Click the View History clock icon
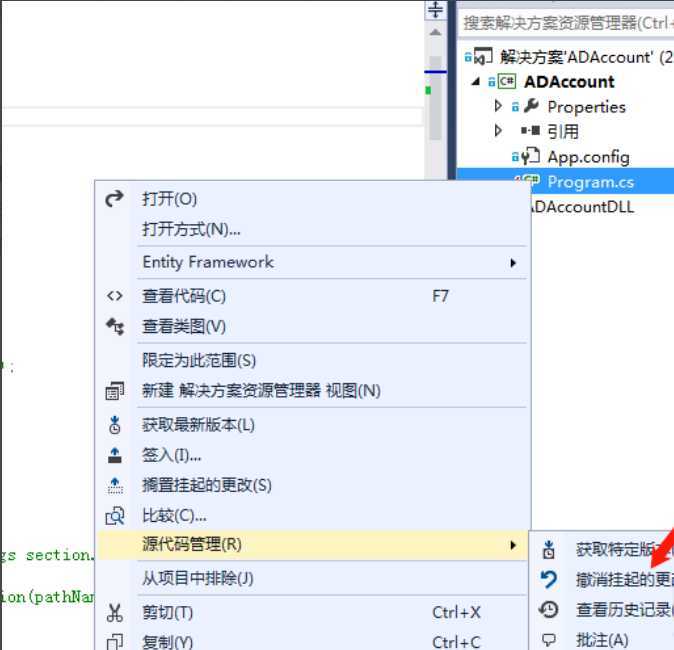 click(549, 610)
